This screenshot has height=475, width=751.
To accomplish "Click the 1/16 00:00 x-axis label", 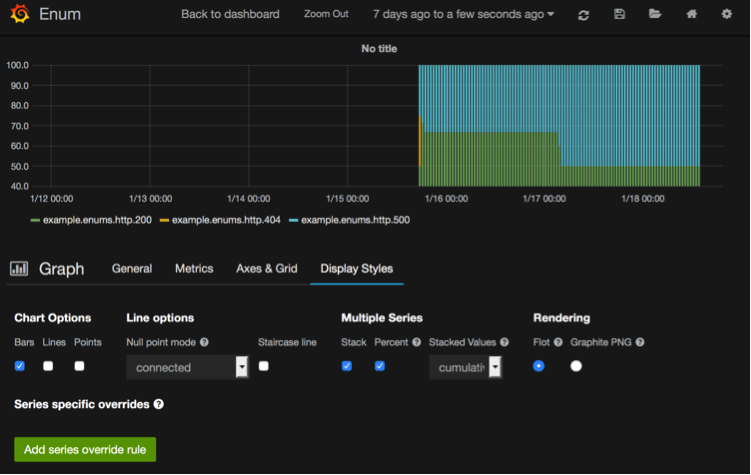I will tap(446, 199).
